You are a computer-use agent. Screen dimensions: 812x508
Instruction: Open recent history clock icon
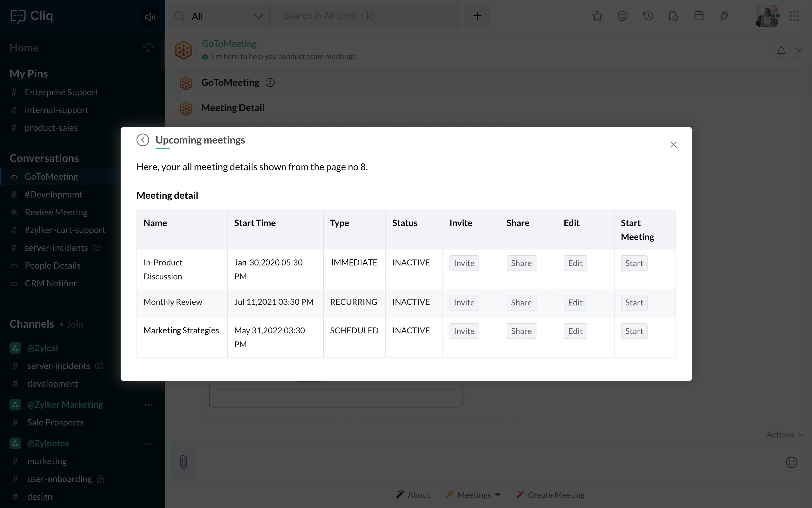coord(648,16)
